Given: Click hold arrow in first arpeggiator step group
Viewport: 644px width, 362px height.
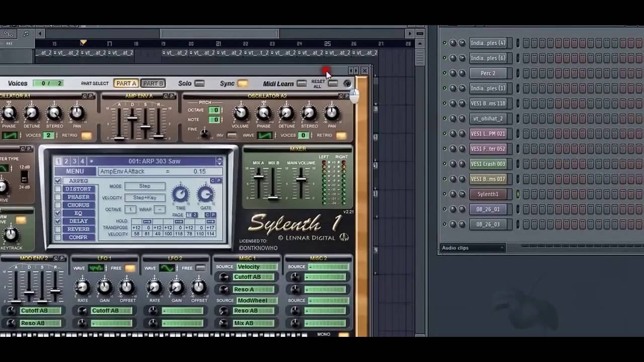Looking at the screenshot, I should [147, 221].
